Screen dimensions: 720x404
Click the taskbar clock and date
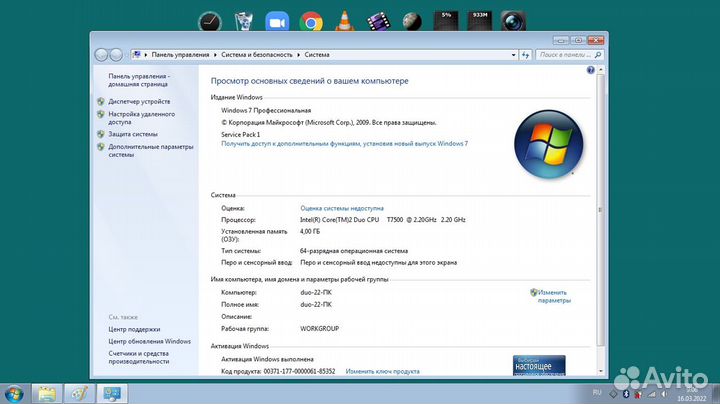tap(692, 394)
